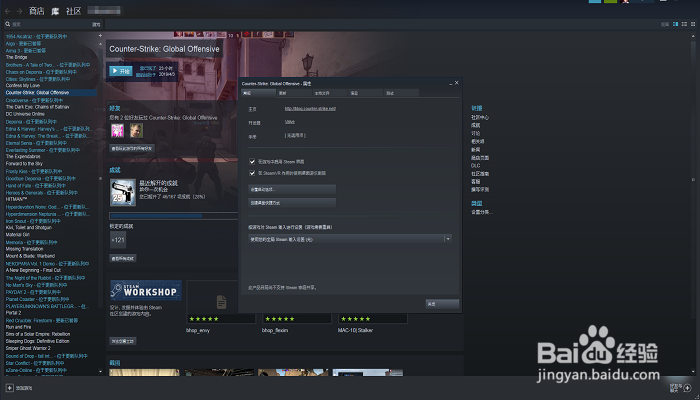
Task: Open the blog.counter-strike.net homepage link
Action: coord(310,108)
